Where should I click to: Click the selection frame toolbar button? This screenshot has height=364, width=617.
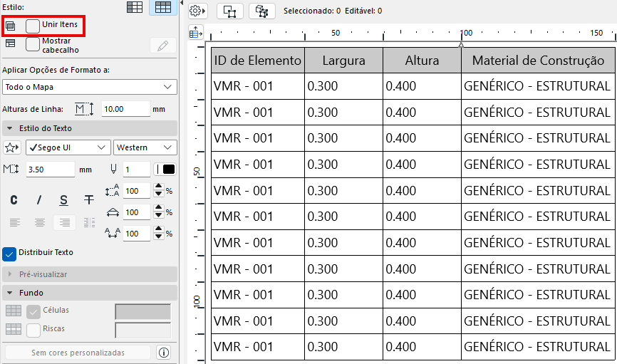[x=229, y=11]
